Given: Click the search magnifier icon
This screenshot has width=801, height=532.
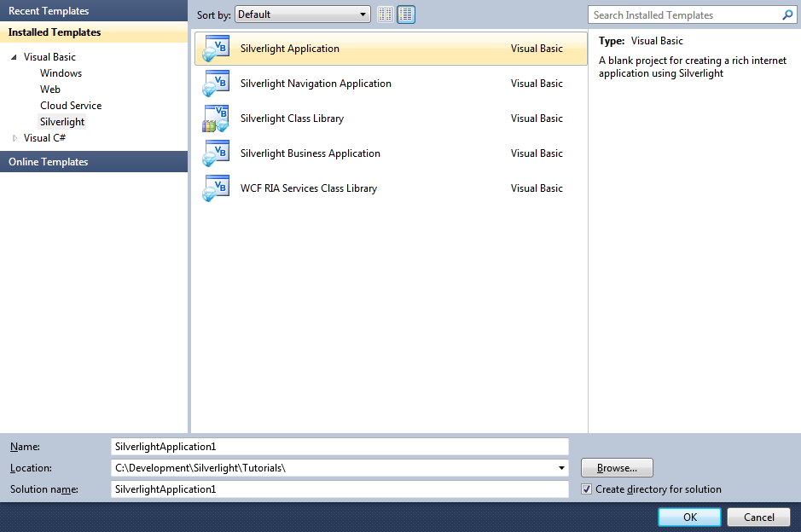Looking at the screenshot, I should click(x=787, y=15).
